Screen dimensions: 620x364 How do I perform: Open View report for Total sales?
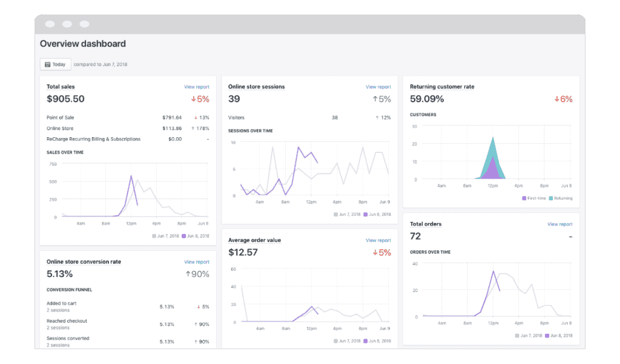(197, 87)
